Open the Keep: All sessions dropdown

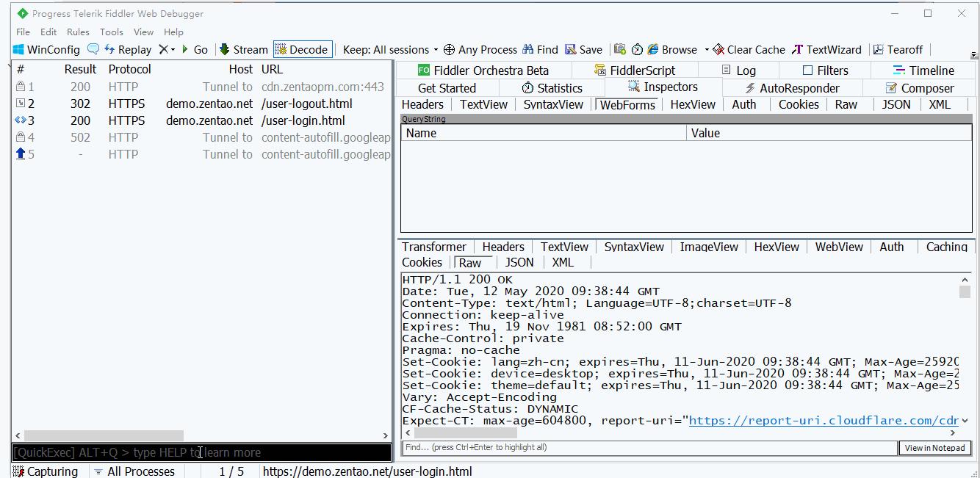[390, 49]
